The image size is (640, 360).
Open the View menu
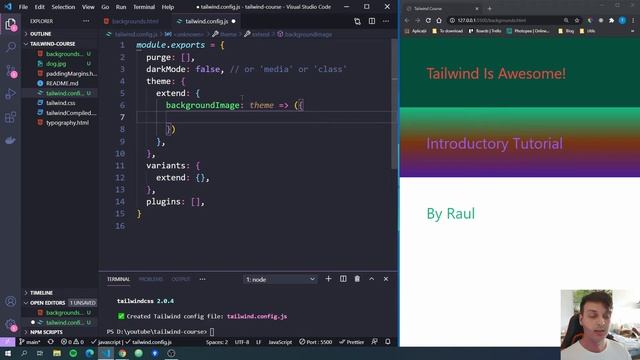point(88,7)
